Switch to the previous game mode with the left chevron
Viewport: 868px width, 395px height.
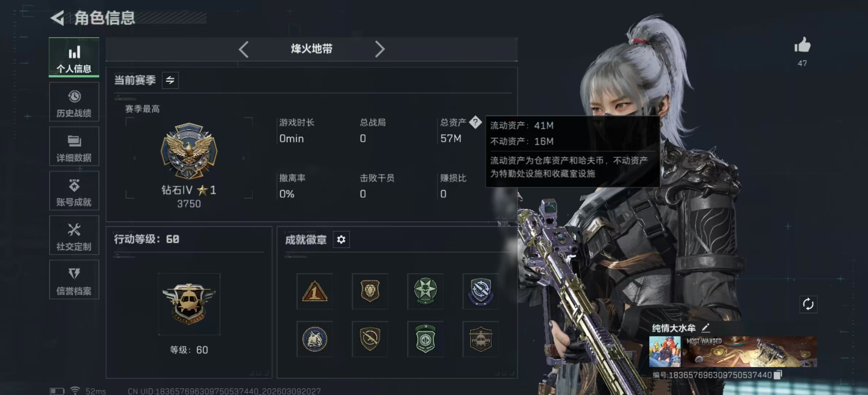click(244, 49)
